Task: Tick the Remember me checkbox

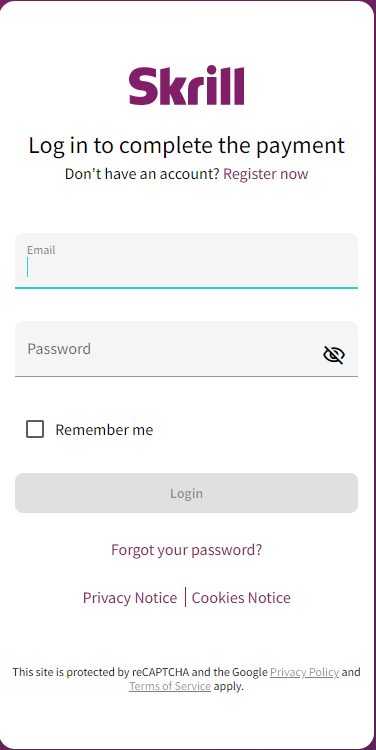Action: (x=35, y=429)
